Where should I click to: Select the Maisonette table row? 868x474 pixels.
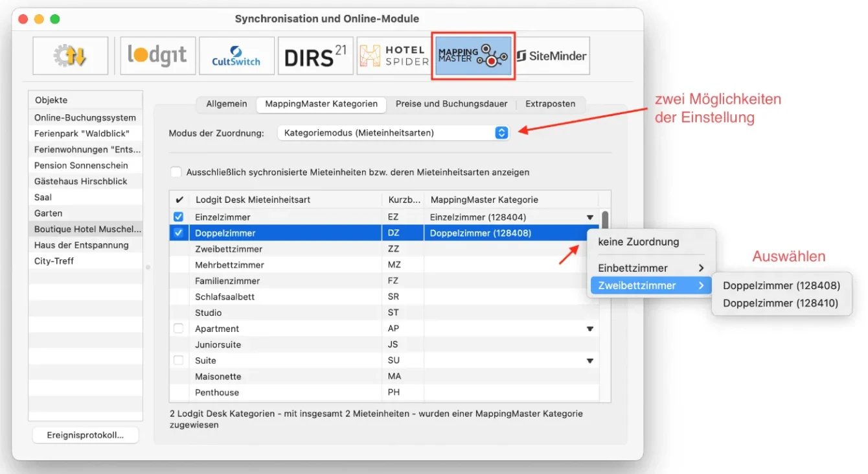[384, 376]
